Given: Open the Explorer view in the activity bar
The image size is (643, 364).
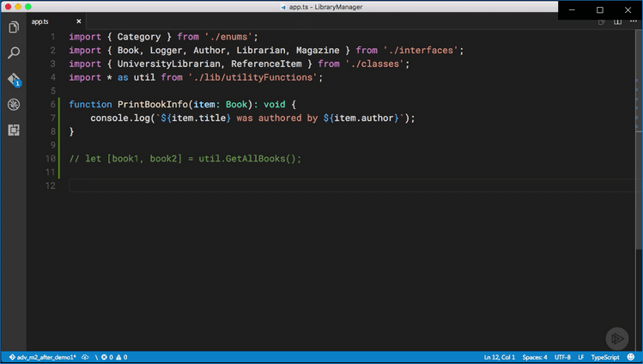Looking at the screenshot, I should tap(14, 27).
